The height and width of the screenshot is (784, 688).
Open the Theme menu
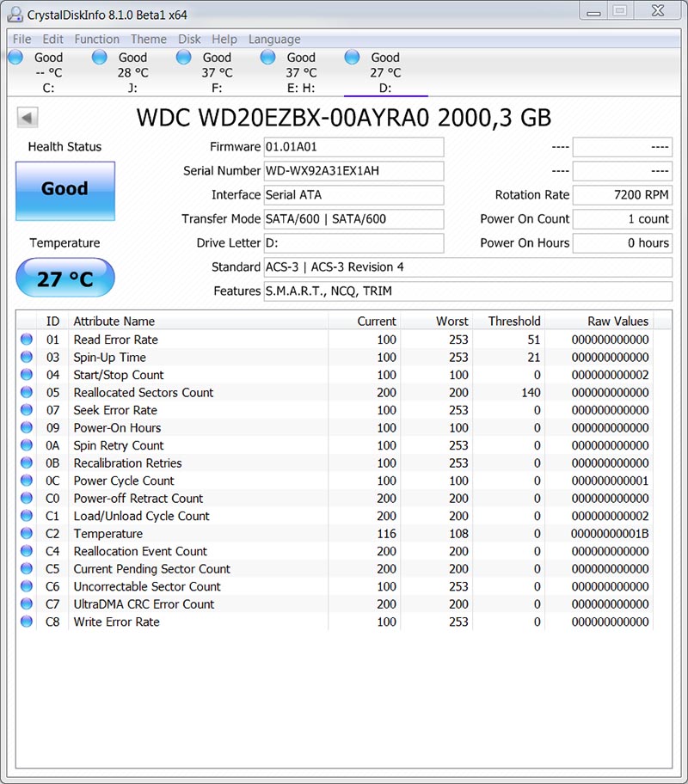tap(149, 39)
